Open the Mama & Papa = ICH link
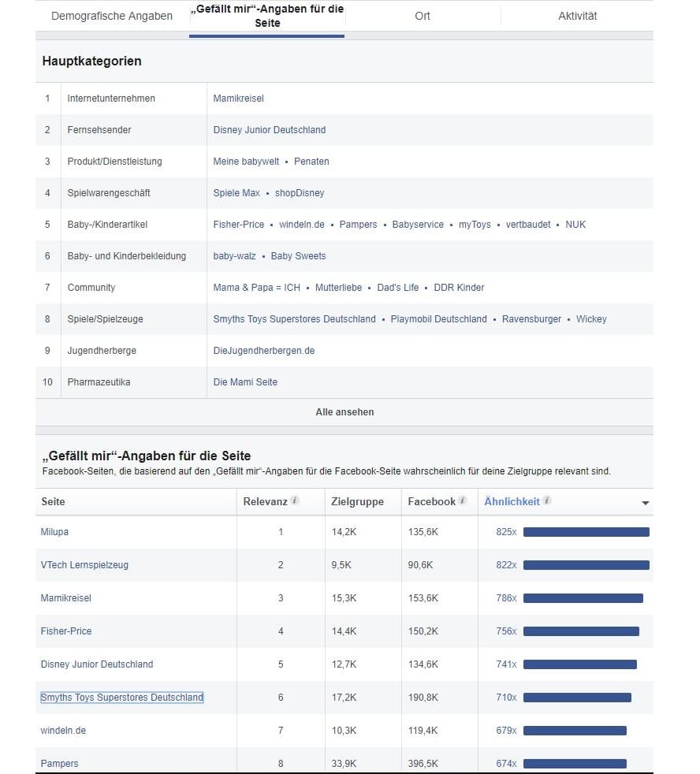Viewport: 700px width, 774px height. [x=257, y=288]
